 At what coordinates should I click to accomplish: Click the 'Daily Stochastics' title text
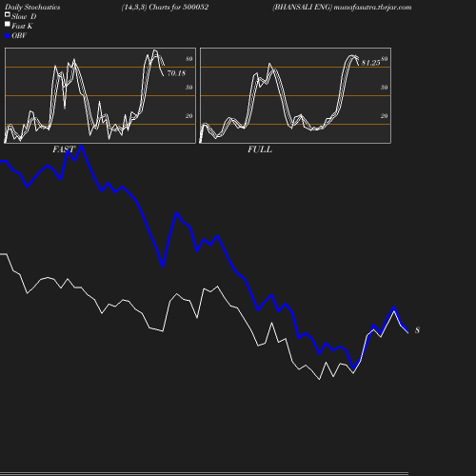coord(32,8)
